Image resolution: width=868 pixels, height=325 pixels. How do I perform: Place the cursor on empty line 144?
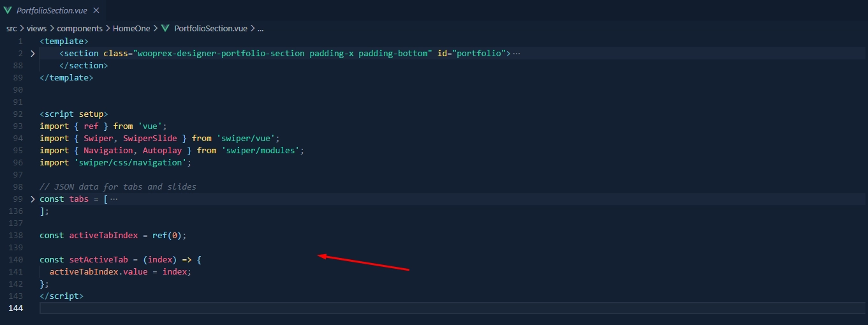tap(255, 308)
